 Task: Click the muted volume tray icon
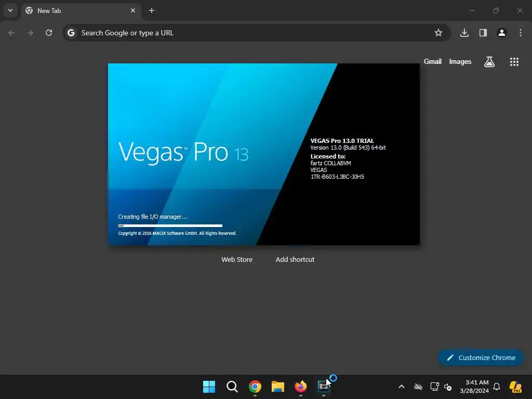coord(448,387)
